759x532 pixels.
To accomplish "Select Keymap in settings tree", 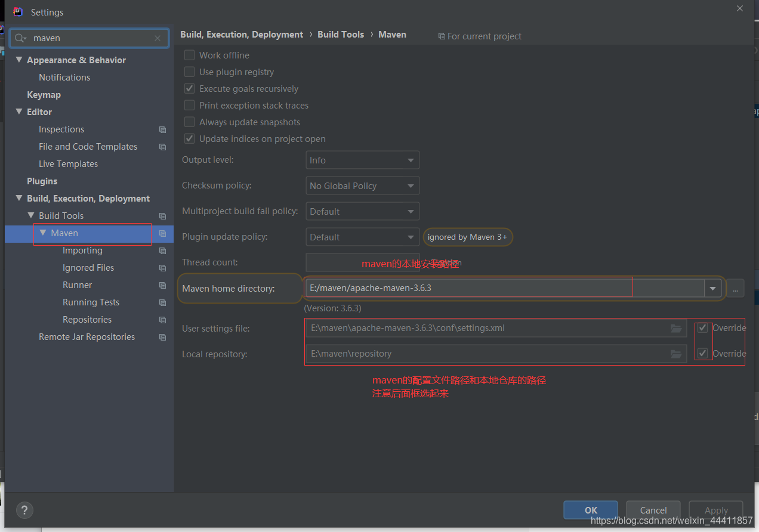I will (44, 95).
